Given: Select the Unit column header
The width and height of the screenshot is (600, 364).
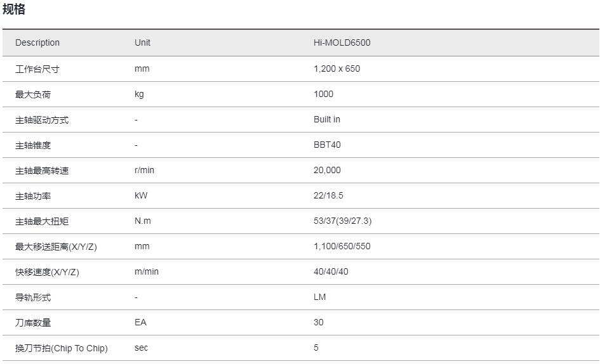Looking at the screenshot, I should [142, 42].
